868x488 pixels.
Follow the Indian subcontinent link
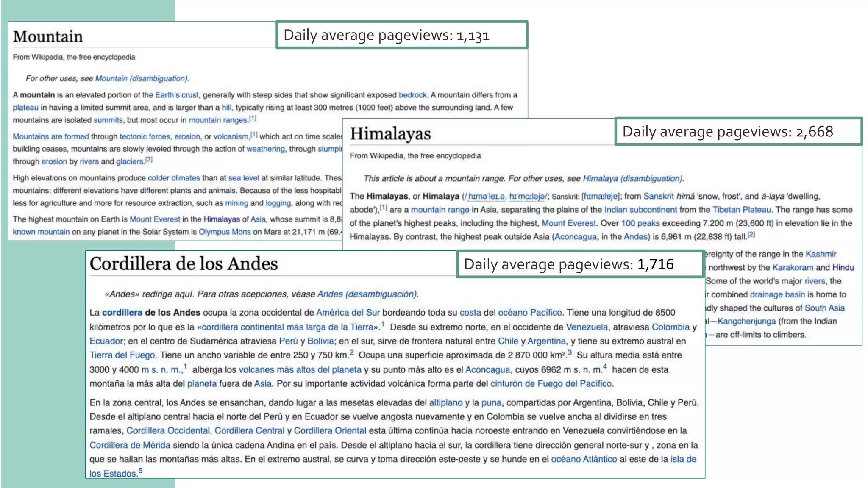coord(640,210)
